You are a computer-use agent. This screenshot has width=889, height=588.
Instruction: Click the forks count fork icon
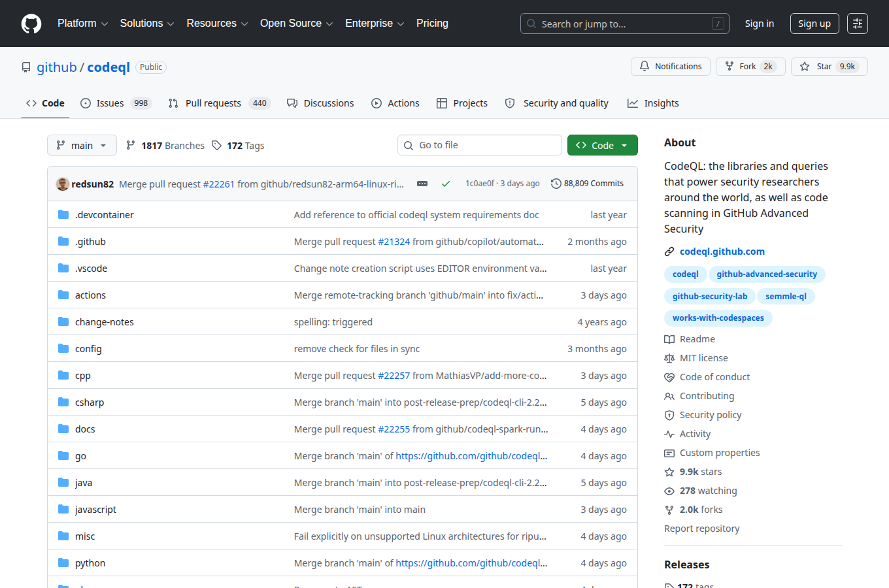(x=669, y=510)
